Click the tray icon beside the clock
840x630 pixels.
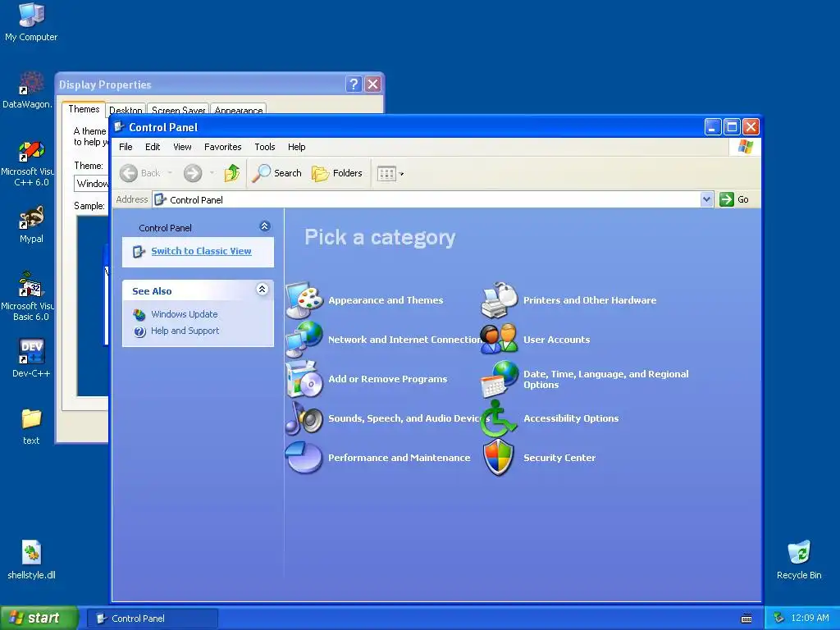pos(779,619)
